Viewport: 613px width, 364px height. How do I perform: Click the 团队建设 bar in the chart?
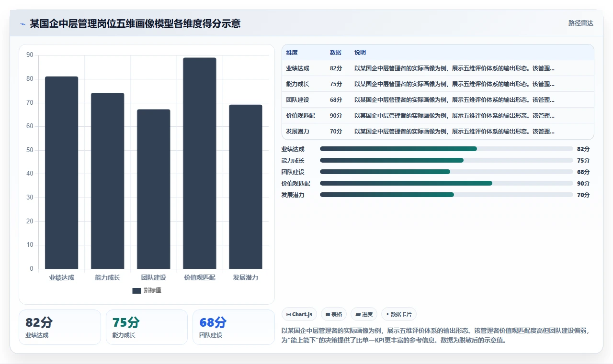[x=154, y=189]
